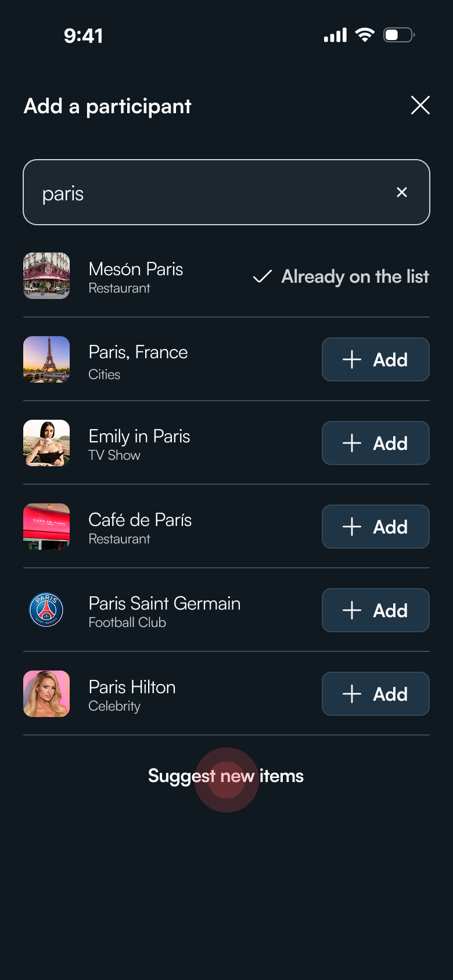Screen dimensions: 453x980
Task: Tap the Mesón Paris restaurant thumbnail
Action: [x=46, y=276]
